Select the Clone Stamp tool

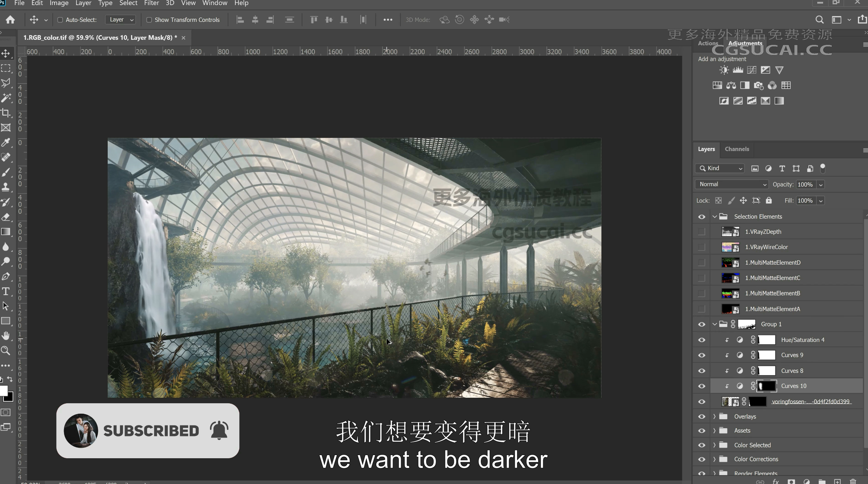pos(6,187)
